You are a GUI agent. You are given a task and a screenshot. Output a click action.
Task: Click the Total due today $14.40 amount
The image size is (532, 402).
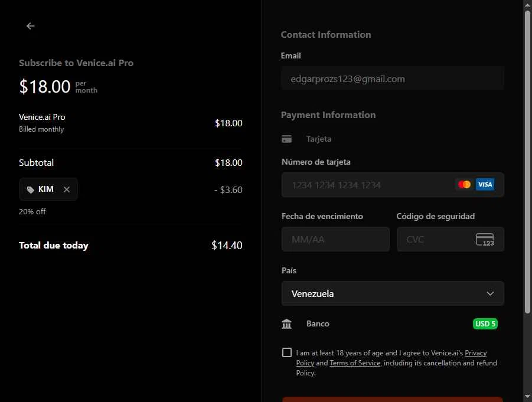coord(227,245)
